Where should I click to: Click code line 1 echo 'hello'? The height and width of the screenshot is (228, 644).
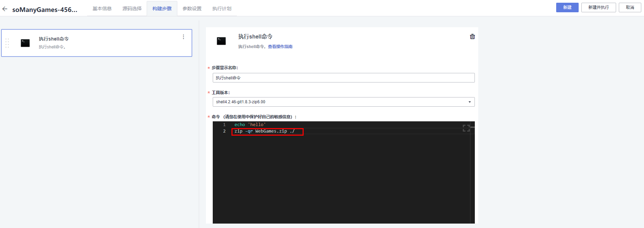(x=250, y=125)
